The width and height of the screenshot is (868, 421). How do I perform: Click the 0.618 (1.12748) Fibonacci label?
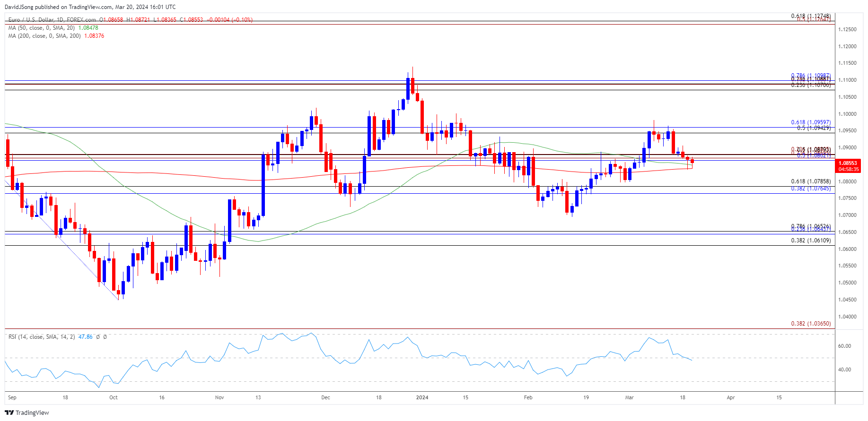pos(811,16)
